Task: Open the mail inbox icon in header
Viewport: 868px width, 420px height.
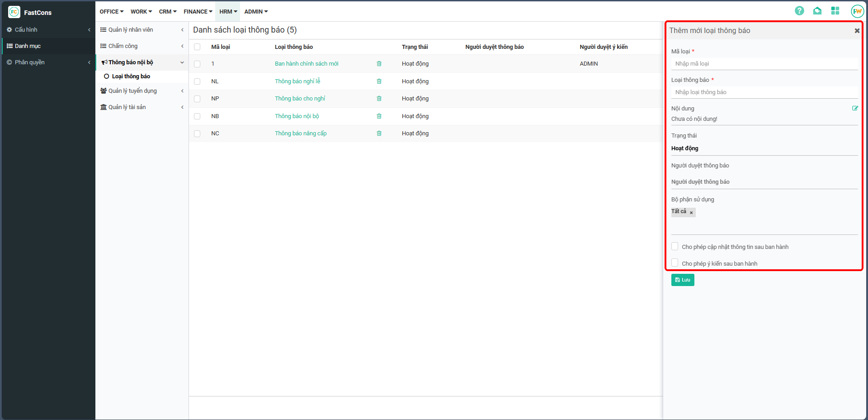Action: point(817,11)
